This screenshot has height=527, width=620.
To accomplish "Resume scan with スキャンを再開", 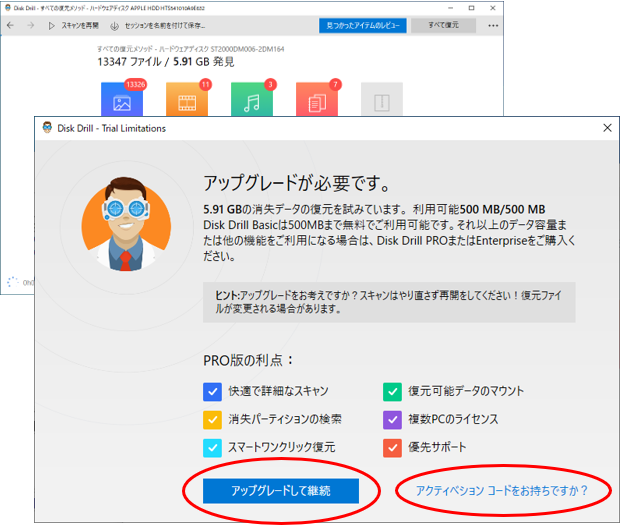I will pyautogui.click(x=74, y=26).
